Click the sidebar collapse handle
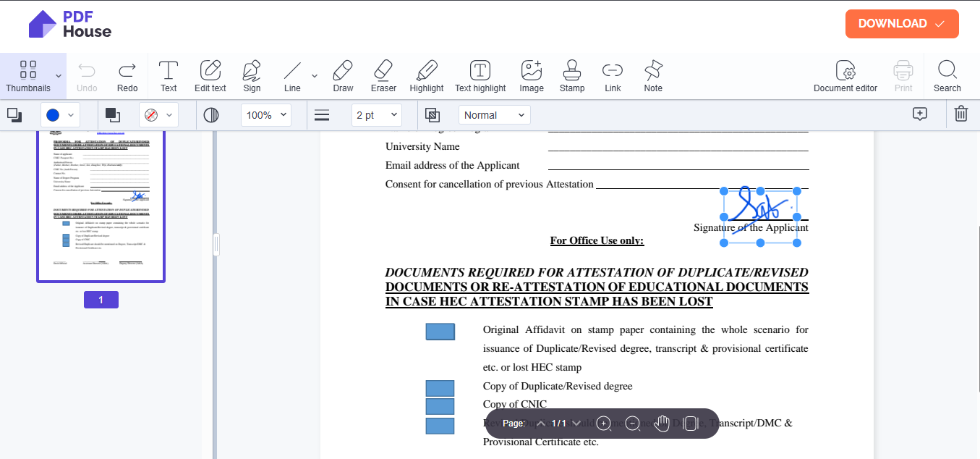 coord(216,245)
